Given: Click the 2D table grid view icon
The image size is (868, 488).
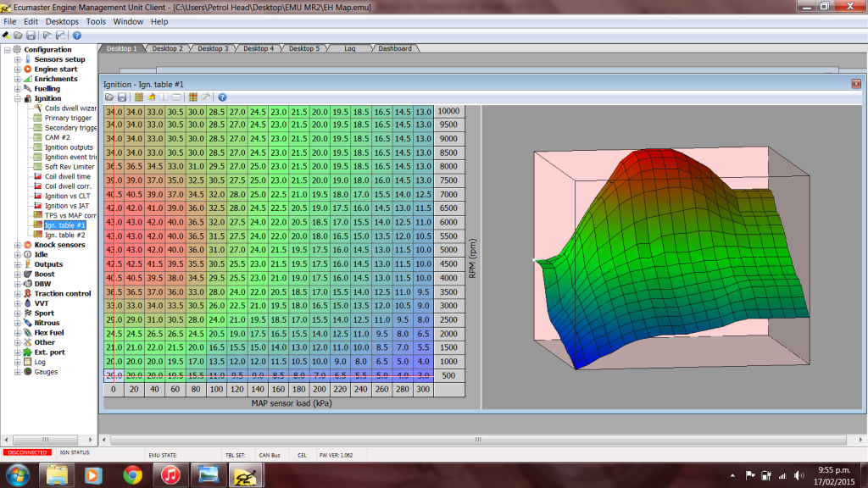Looking at the screenshot, I should 138,97.
